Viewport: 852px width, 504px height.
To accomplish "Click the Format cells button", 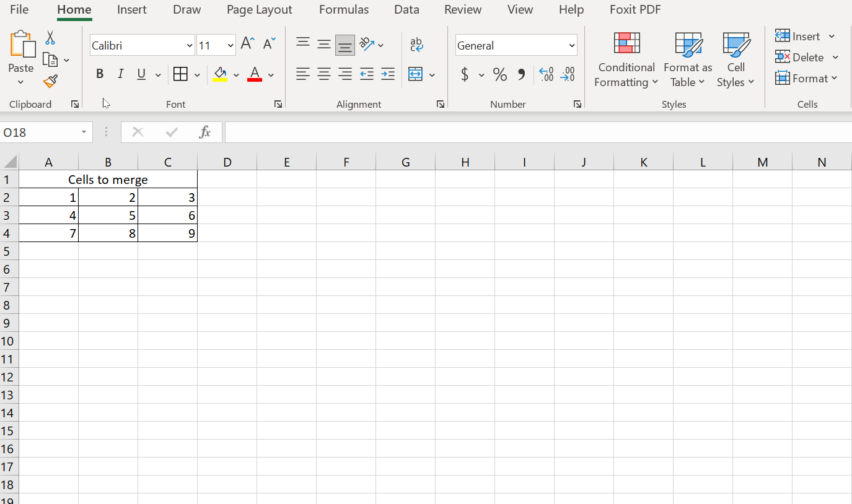I will [806, 79].
